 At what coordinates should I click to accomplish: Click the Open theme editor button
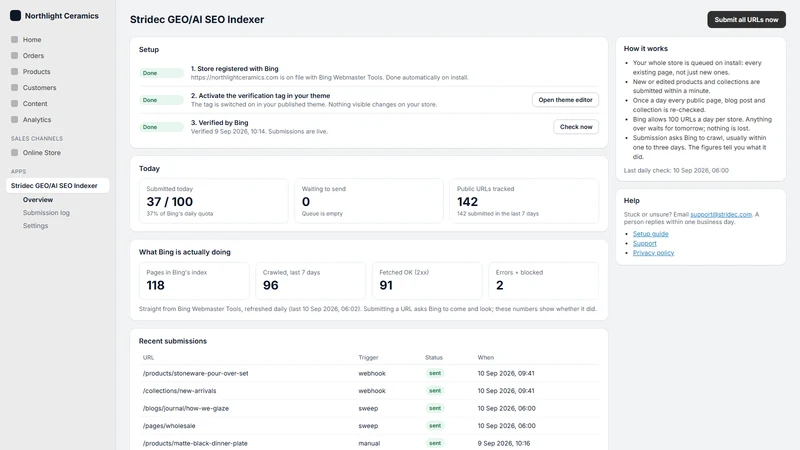click(565, 99)
